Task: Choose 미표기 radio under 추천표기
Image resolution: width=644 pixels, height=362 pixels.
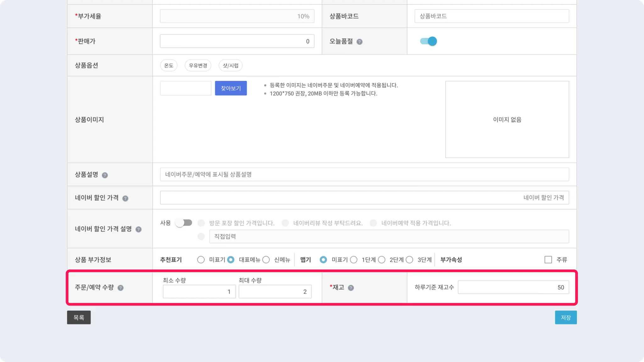Action: (x=201, y=260)
